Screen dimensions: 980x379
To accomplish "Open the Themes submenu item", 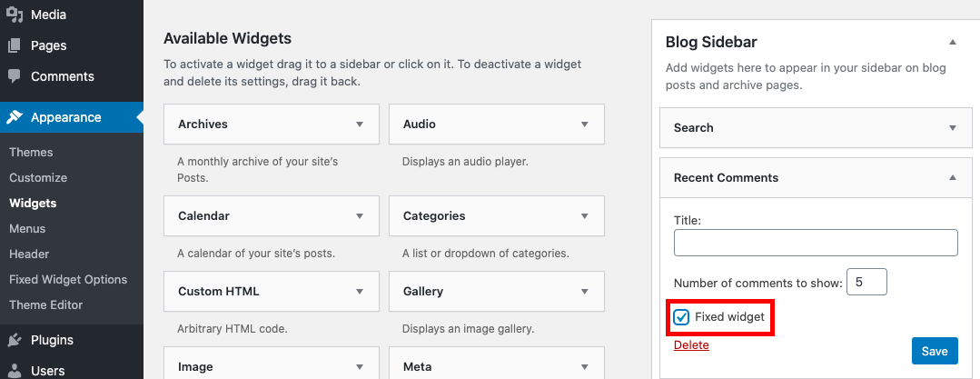I will coord(31,152).
